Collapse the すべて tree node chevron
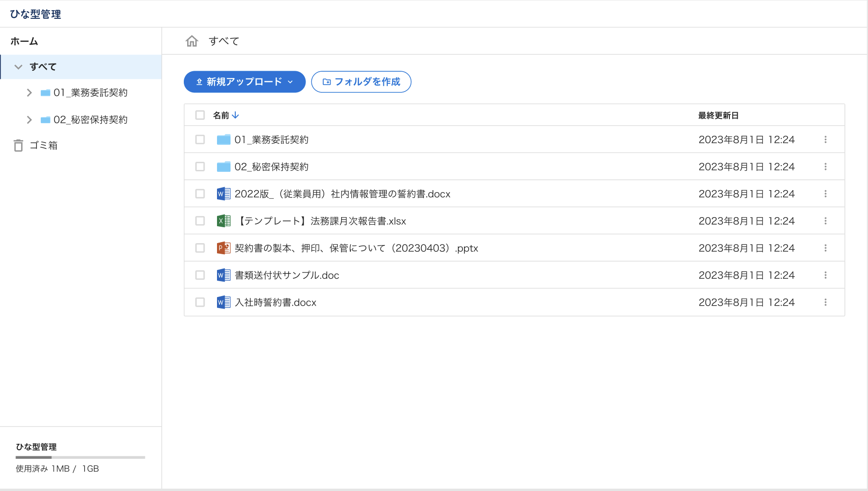The height and width of the screenshot is (491, 868). (18, 67)
